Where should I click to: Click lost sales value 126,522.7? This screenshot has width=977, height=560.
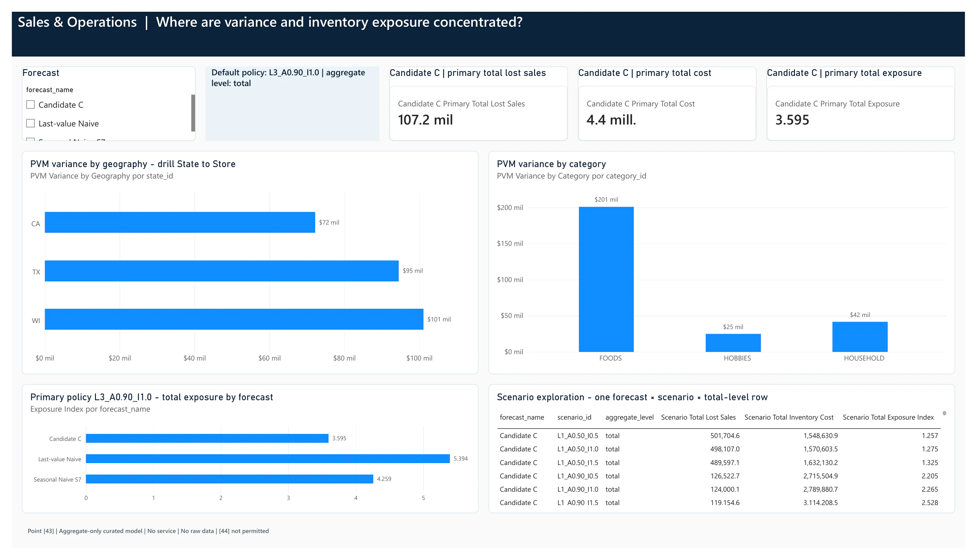[x=725, y=476]
